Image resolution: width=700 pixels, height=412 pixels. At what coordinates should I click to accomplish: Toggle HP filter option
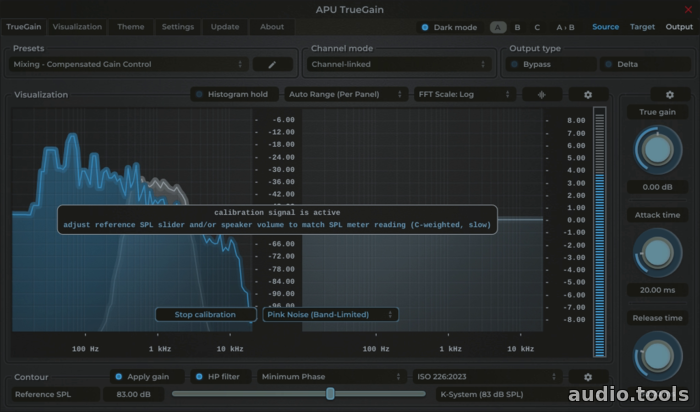click(x=221, y=377)
